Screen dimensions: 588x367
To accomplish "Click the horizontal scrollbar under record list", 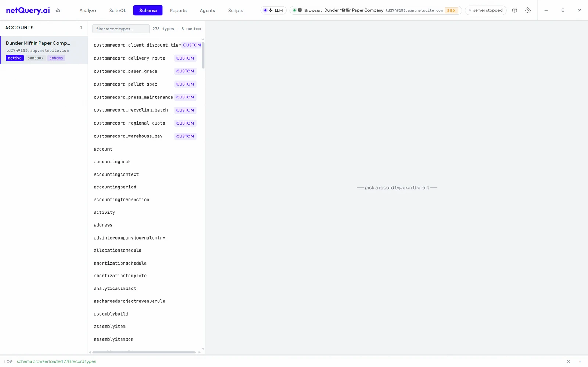I will (x=145, y=352).
